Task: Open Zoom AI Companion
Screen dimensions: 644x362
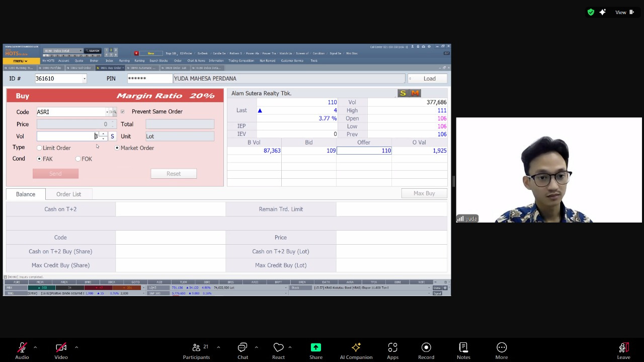Action: pyautogui.click(x=356, y=350)
